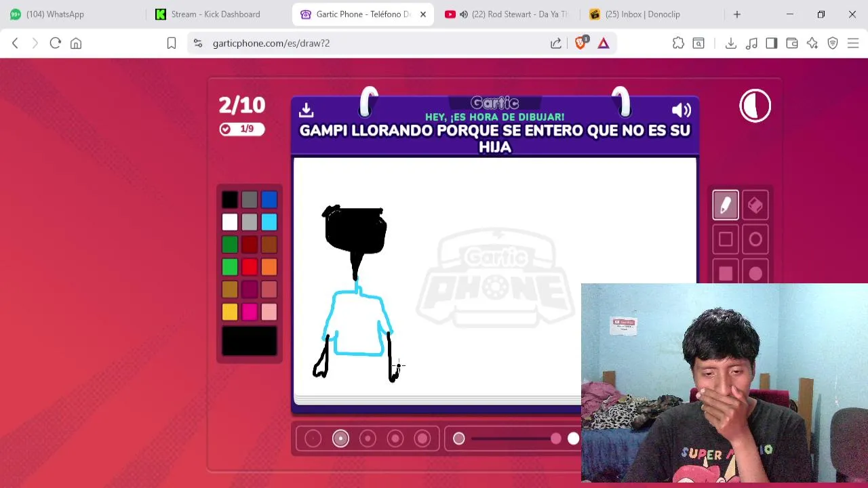Select the eraser tool
The width and height of the screenshot is (868, 488).
tap(755, 205)
